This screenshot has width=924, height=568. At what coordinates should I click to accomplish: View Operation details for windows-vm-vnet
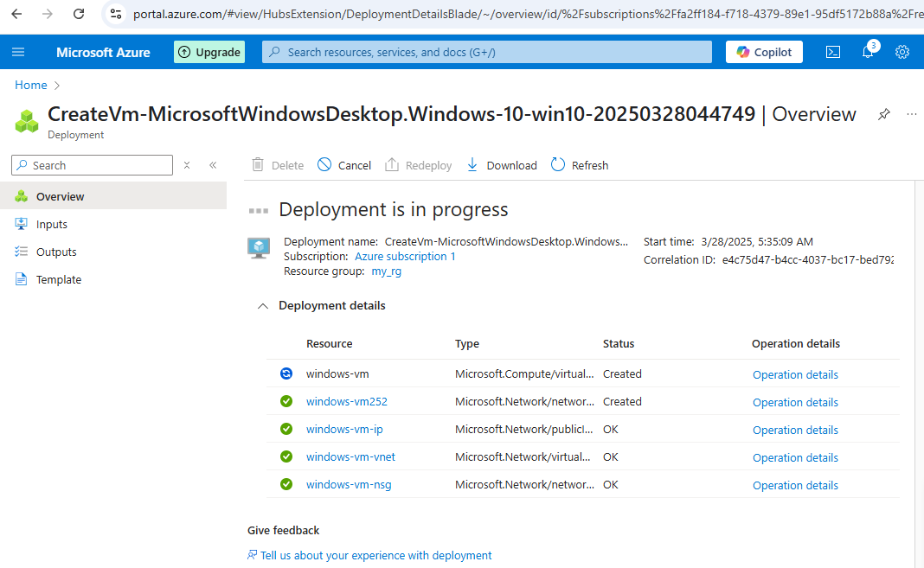point(795,458)
